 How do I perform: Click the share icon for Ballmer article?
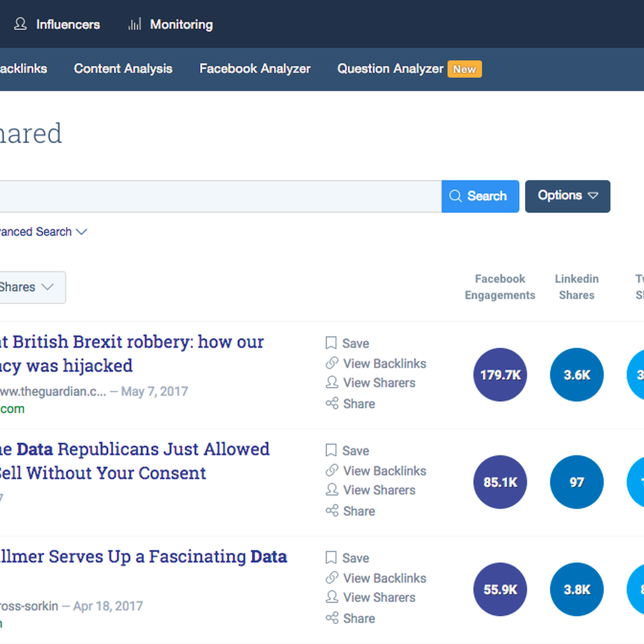[332, 618]
